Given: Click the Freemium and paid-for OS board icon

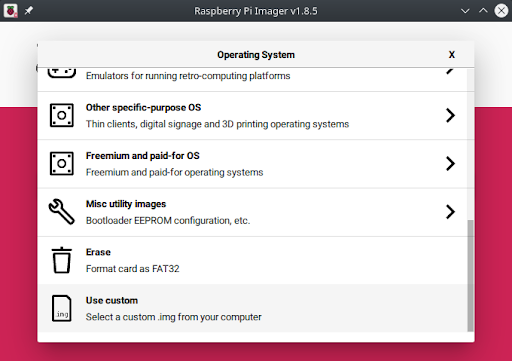Looking at the screenshot, I should point(62,163).
